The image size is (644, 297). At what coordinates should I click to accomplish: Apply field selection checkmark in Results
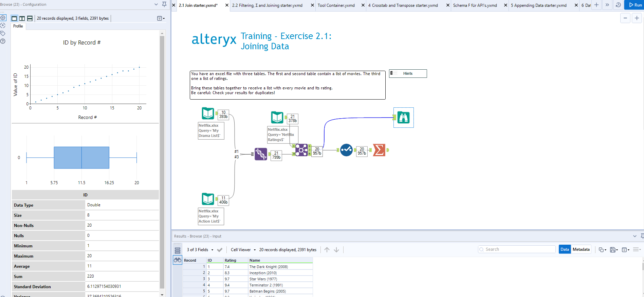[220, 250]
